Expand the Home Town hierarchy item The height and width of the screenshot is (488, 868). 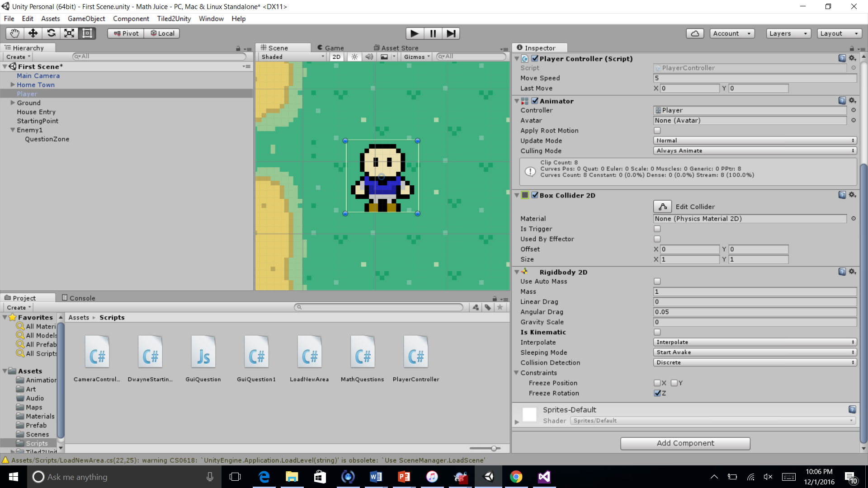pyautogui.click(x=13, y=85)
